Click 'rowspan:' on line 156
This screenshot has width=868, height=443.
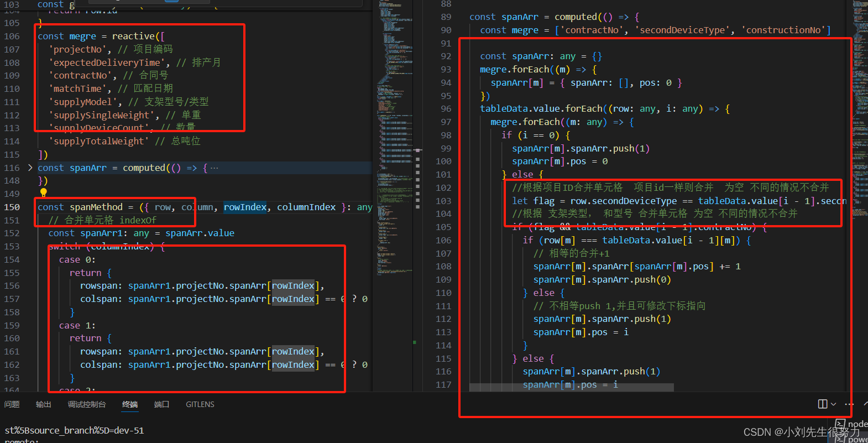click(101, 285)
